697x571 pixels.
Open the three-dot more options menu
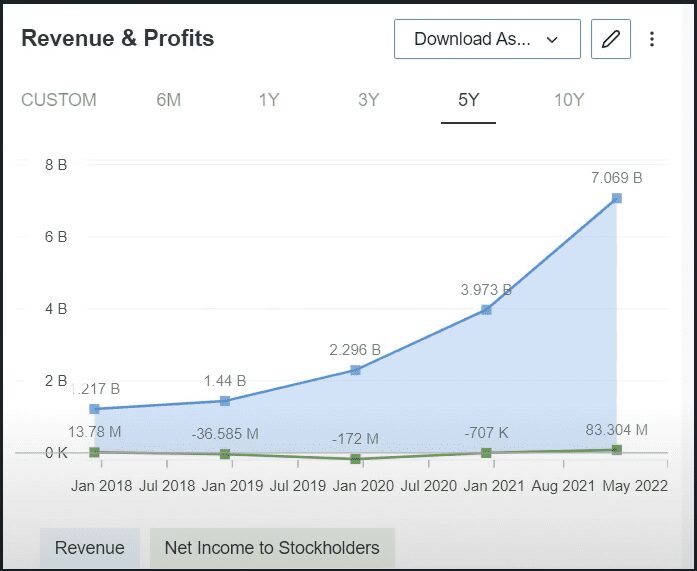tap(652, 39)
